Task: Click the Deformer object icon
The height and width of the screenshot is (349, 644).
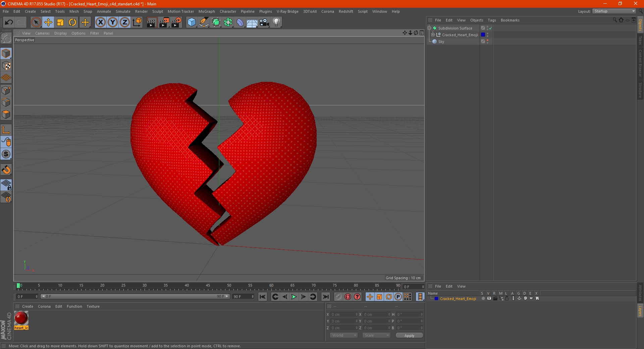Action: (240, 22)
